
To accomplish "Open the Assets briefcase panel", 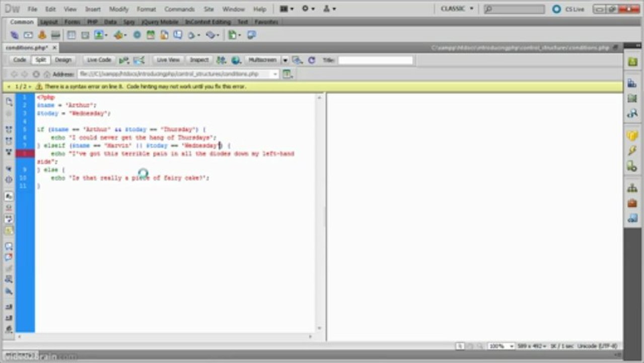I will pos(632,203).
